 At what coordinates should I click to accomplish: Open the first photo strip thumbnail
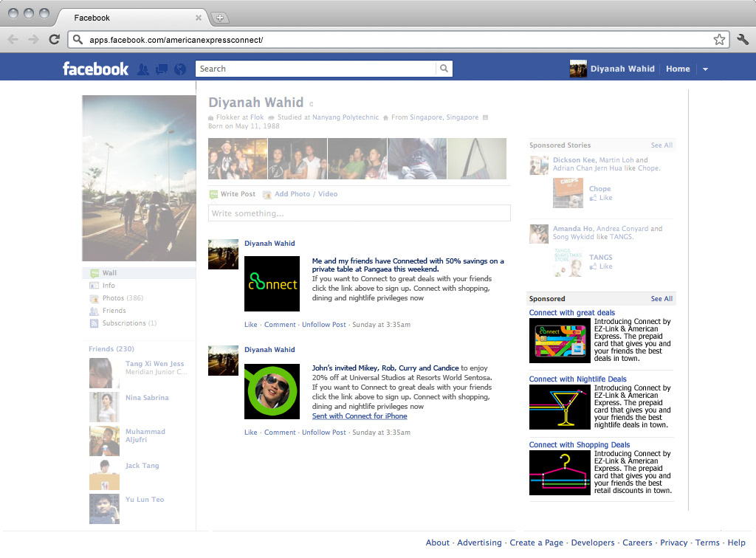click(238, 159)
